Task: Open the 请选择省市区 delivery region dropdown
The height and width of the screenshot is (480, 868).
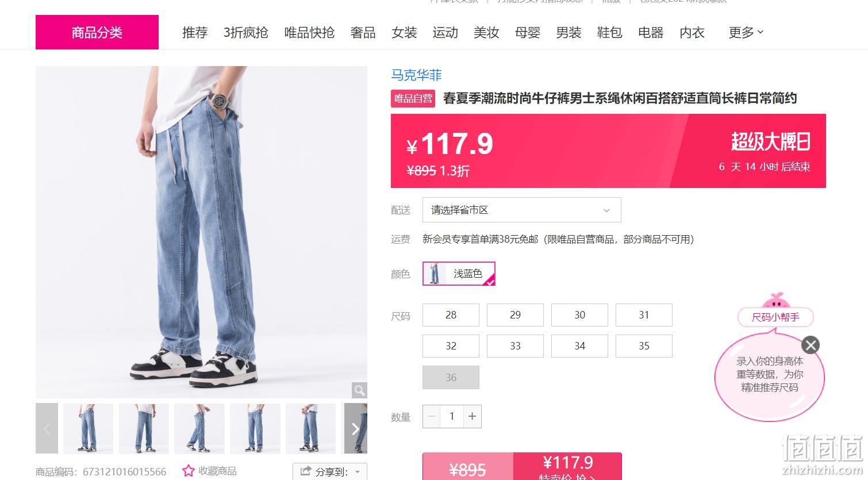Action: pyautogui.click(x=522, y=210)
